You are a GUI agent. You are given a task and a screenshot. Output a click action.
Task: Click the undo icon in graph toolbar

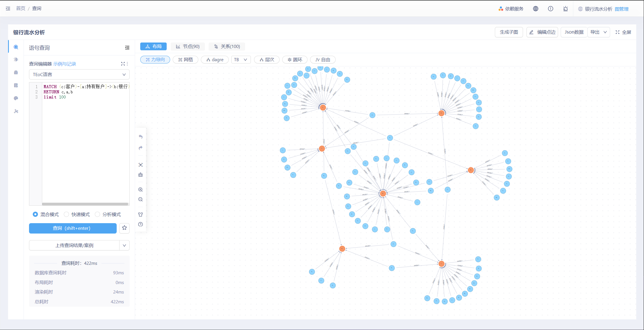click(x=141, y=137)
